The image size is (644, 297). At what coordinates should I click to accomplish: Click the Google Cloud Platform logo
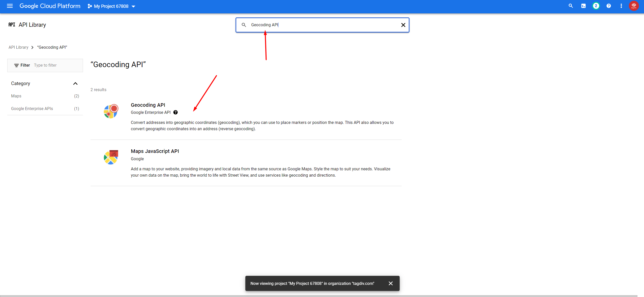(50, 6)
